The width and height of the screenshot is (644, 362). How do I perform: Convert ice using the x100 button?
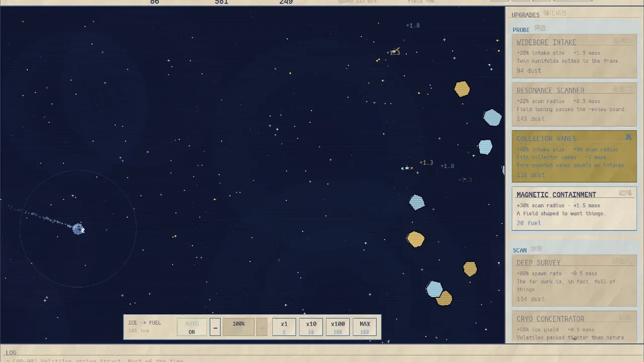click(338, 327)
